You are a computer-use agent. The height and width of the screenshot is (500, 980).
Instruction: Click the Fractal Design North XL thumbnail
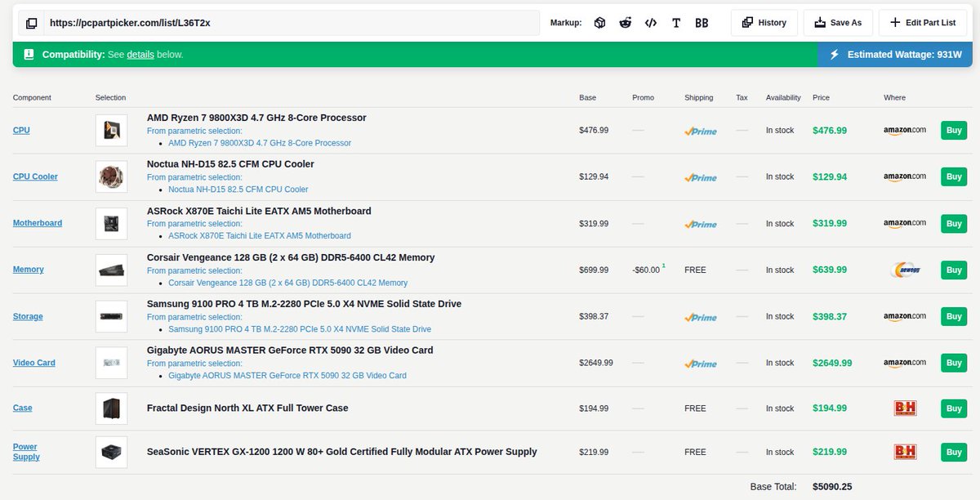pos(111,408)
